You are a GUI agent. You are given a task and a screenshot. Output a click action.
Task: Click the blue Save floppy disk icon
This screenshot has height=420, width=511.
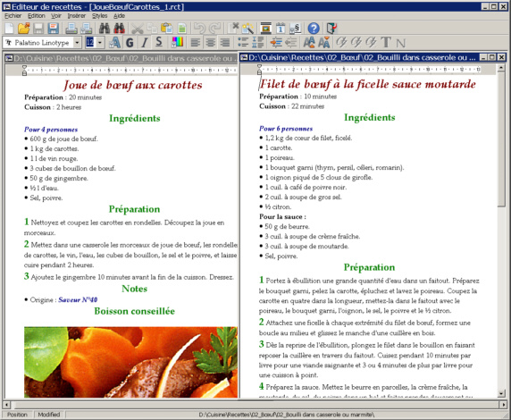point(53,29)
